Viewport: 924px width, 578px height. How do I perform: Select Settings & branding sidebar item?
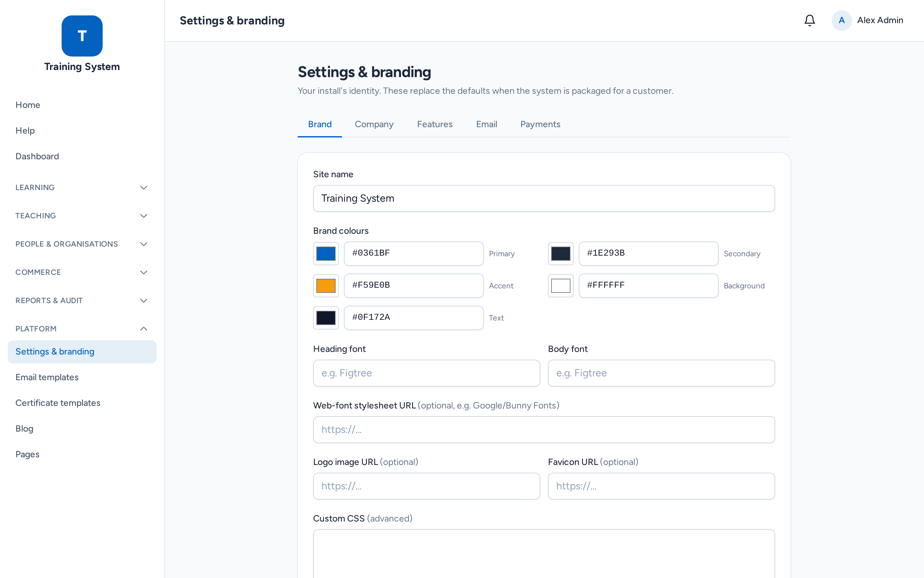click(x=82, y=352)
